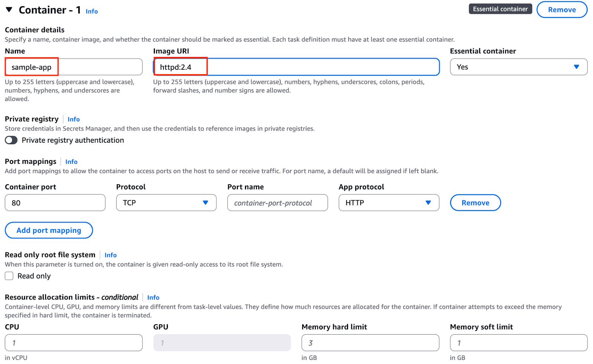Focus the Image URI text field
The image size is (593, 364).
[x=296, y=67]
